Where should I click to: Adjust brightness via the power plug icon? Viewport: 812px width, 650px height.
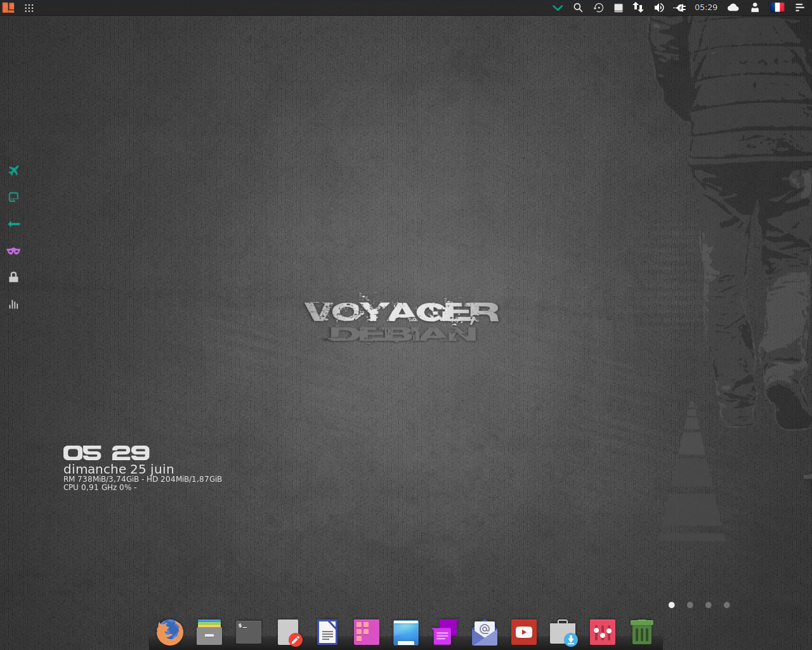(x=679, y=8)
